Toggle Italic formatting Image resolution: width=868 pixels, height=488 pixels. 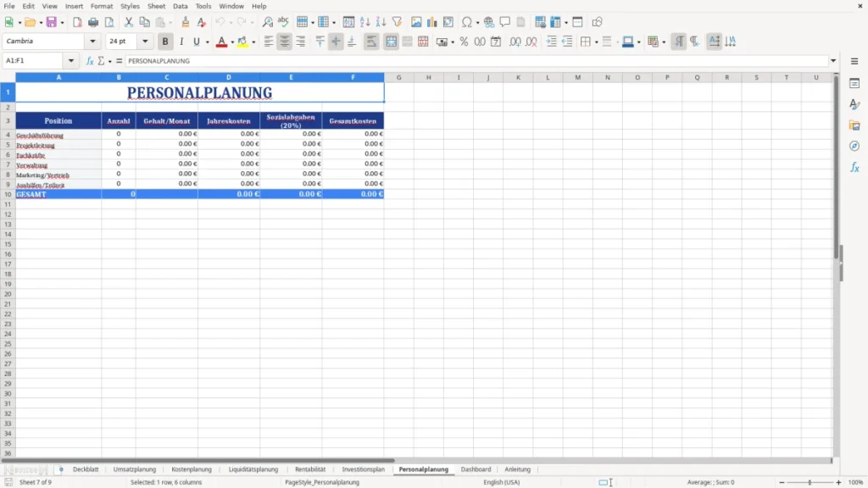[181, 42]
